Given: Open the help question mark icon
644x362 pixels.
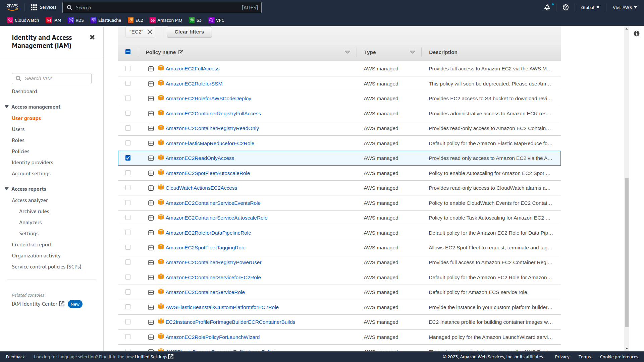Looking at the screenshot, I should [566, 7].
